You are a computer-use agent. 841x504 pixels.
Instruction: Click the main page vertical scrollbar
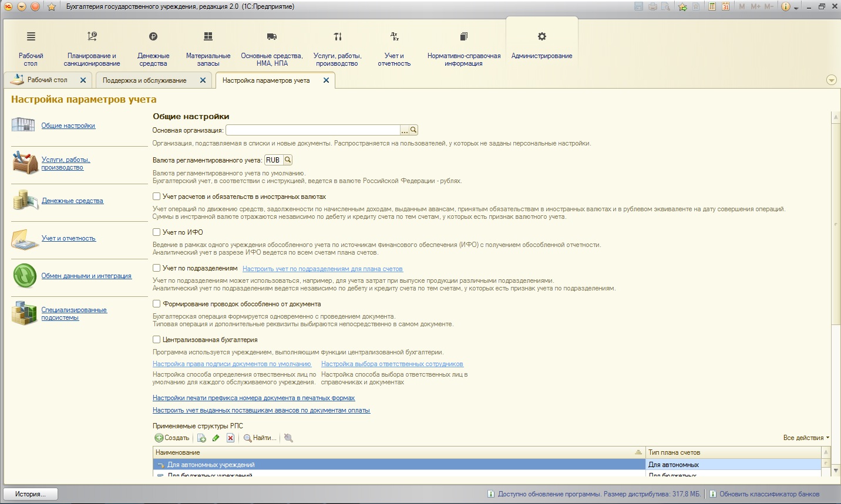(x=836, y=223)
